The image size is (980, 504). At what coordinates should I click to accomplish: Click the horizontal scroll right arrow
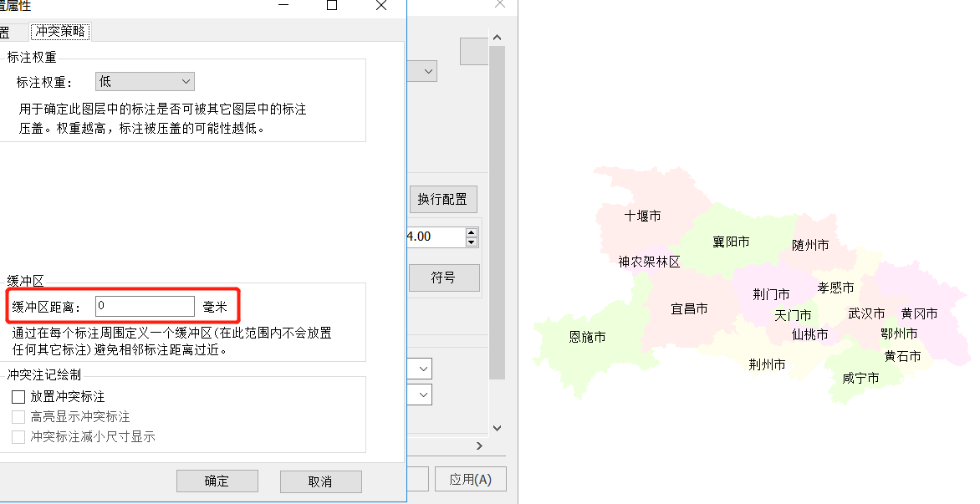[x=480, y=445]
